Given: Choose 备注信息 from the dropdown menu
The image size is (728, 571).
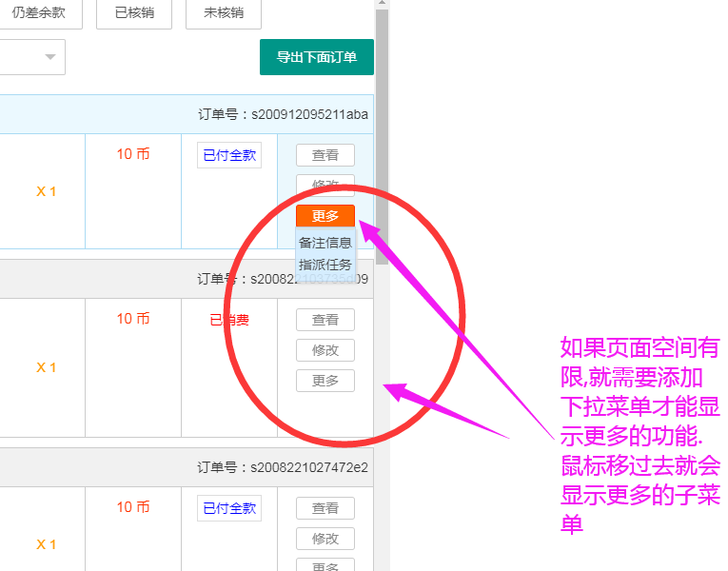Looking at the screenshot, I should coord(325,243).
